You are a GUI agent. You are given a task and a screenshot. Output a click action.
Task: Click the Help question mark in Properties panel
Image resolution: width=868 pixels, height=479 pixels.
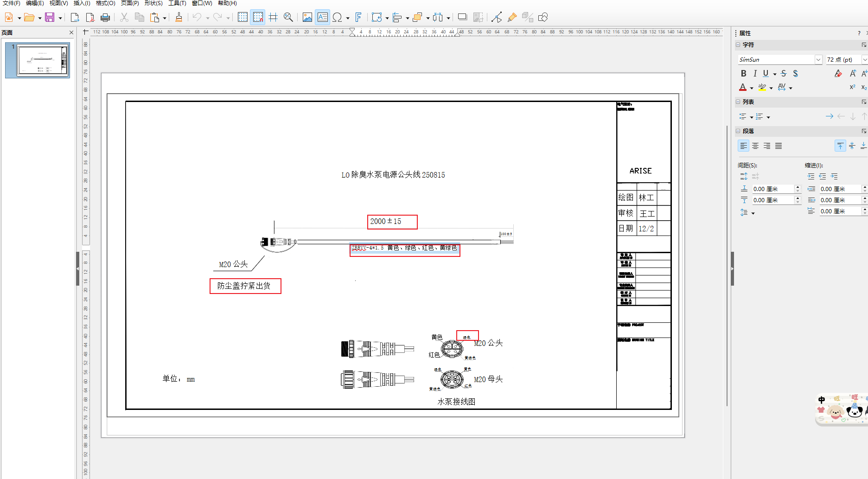pyautogui.click(x=859, y=32)
